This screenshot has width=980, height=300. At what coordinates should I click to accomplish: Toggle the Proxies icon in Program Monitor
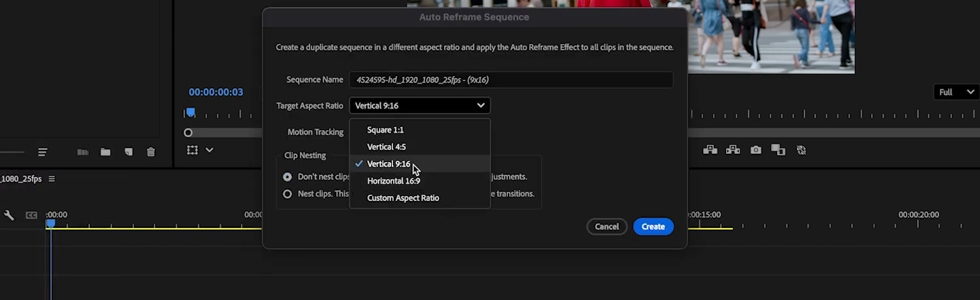point(801,150)
